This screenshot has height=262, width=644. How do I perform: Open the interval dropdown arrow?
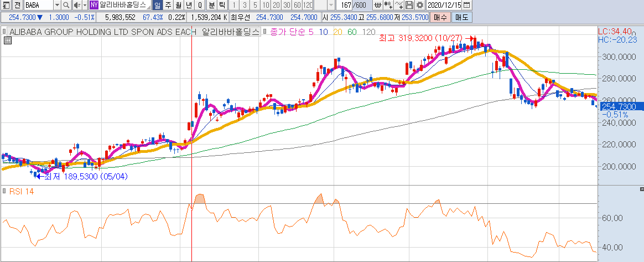tap(331, 6)
